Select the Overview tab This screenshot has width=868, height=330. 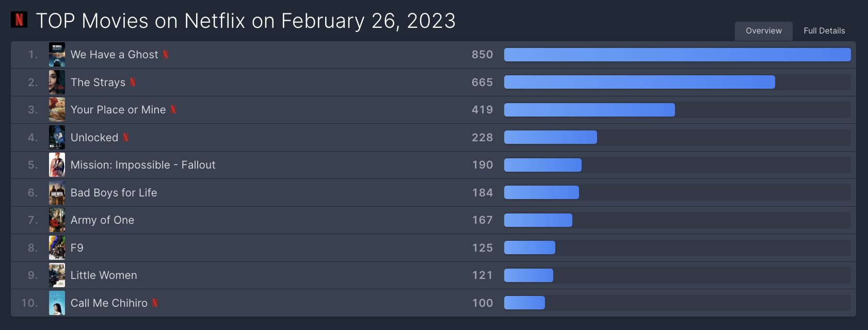(x=764, y=31)
